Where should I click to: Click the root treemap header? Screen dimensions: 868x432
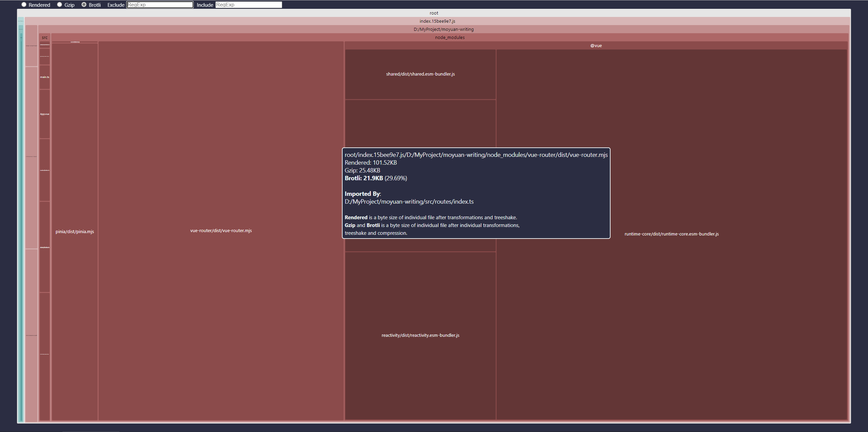(x=434, y=13)
